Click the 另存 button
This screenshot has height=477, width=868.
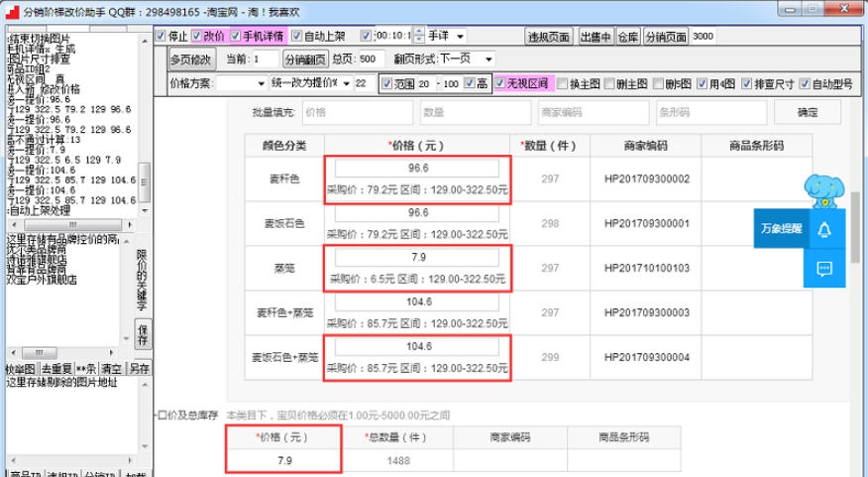tap(139, 369)
